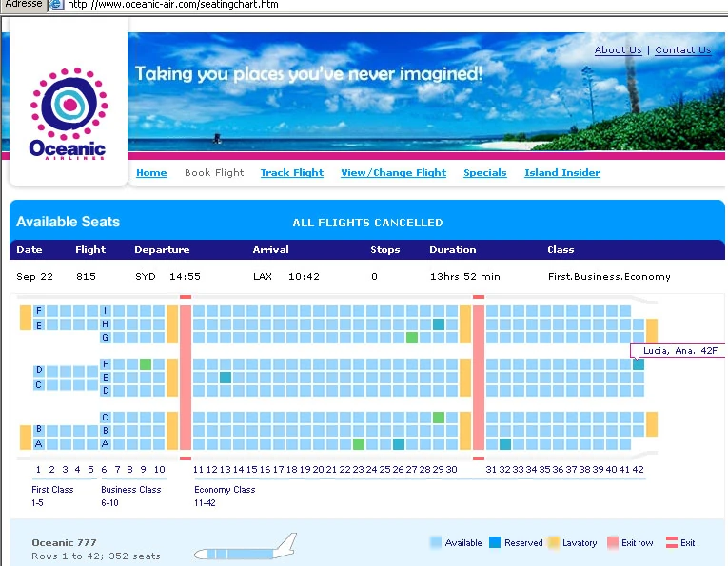This screenshot has height=566, width=728.
Task: Click the Contact Us link
Action: tap(683, 50)
